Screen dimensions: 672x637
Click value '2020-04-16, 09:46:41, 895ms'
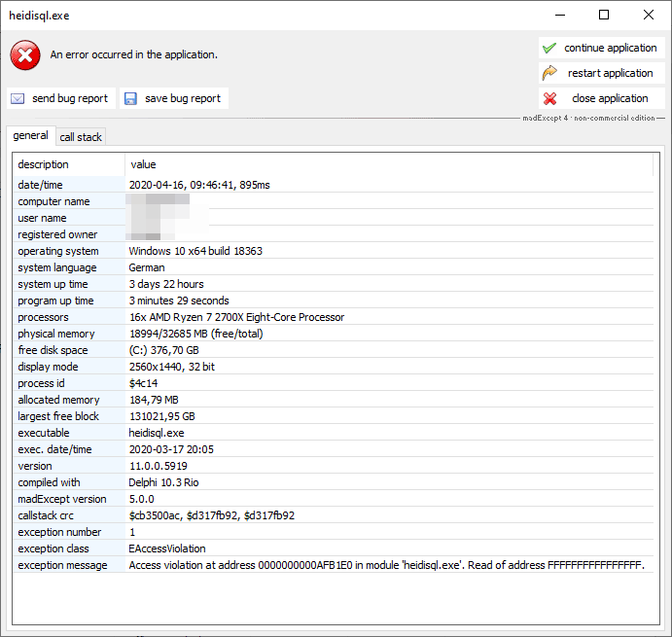[199, 185]
